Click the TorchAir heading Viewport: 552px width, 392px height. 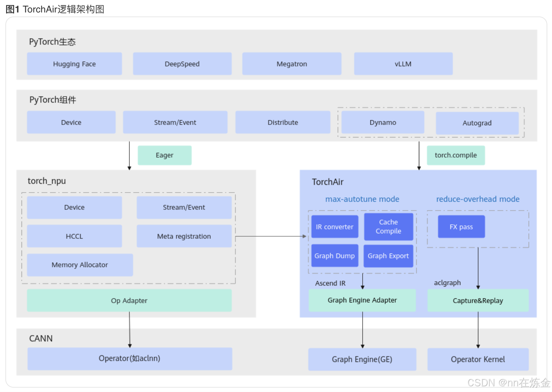point(328,182)
